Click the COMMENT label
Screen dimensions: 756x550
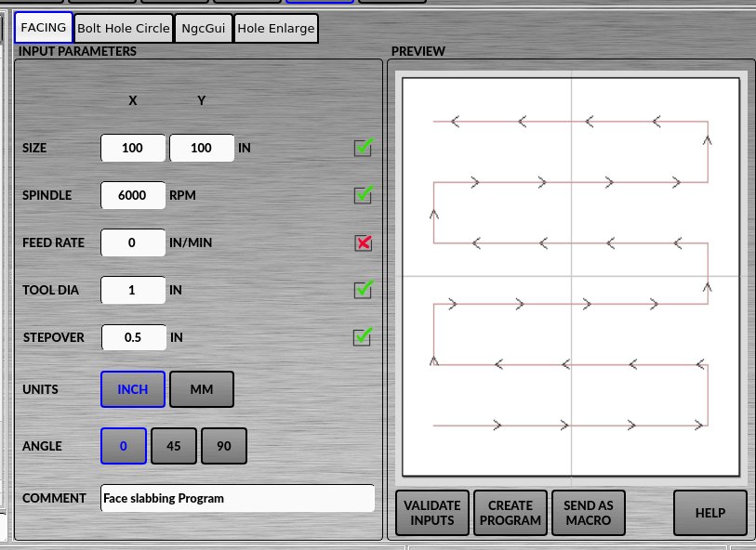pos(54,498)
